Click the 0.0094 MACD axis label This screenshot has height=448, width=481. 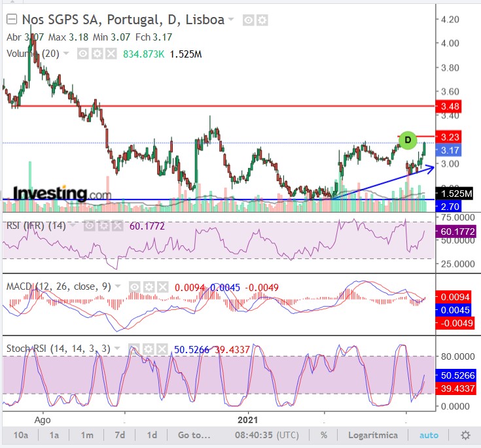click(x=455, y=297)
